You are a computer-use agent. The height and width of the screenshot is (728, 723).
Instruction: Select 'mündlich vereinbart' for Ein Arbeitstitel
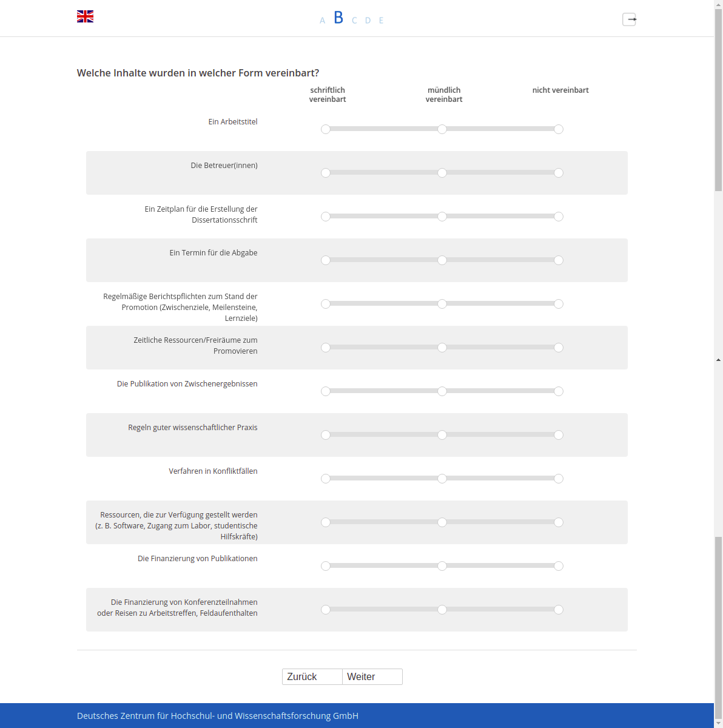pyautogui.click(x=442, y=129)
